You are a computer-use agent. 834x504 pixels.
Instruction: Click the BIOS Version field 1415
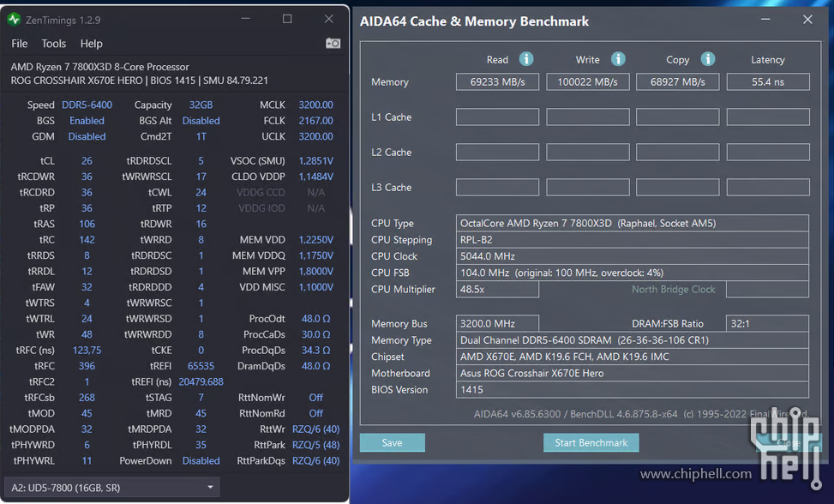633,390
